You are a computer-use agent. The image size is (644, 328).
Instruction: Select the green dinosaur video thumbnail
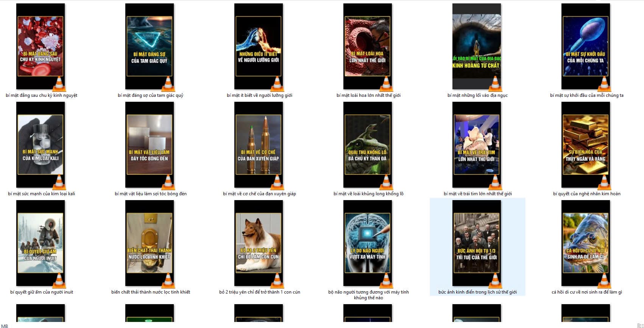(x=368, y=145)
